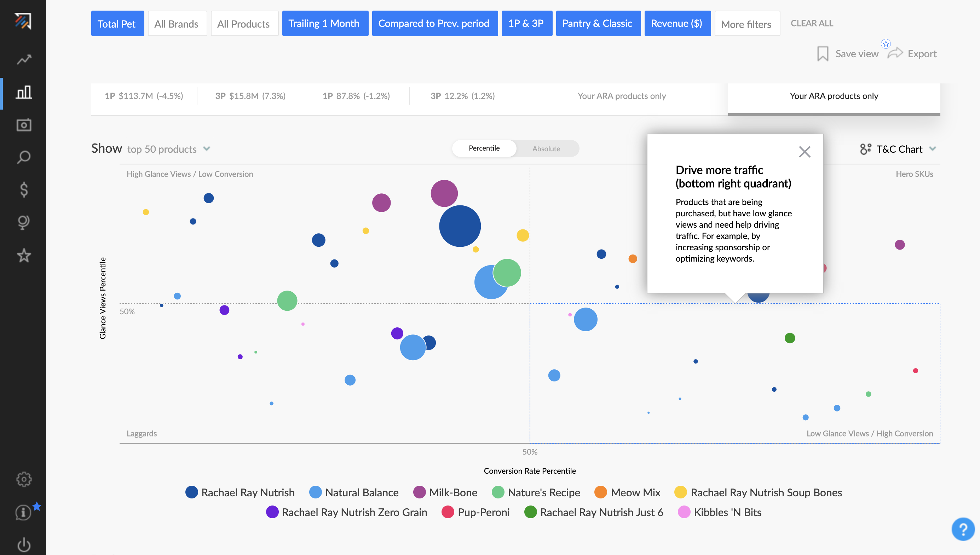The image size is (980, 555).
Task: Click the bar chart analytics sidebar icon
Action: pyautogui.click(x=24, y=93)
